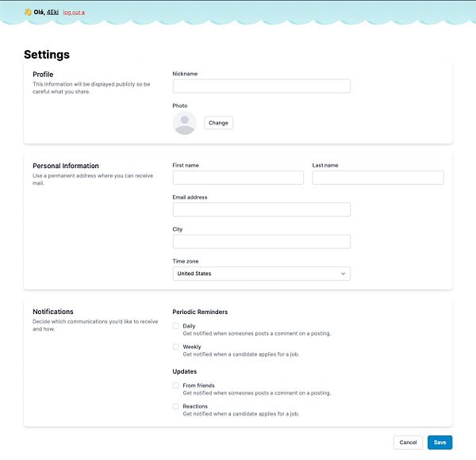
Task: Click the Time zone dropdown chevron arrow
Action: tap(344, 274)
